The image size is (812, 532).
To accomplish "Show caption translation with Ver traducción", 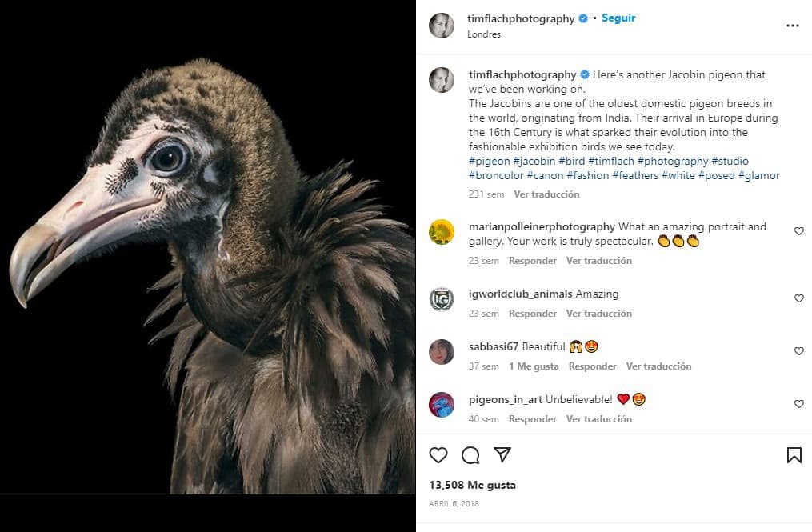I will point(546,194).
